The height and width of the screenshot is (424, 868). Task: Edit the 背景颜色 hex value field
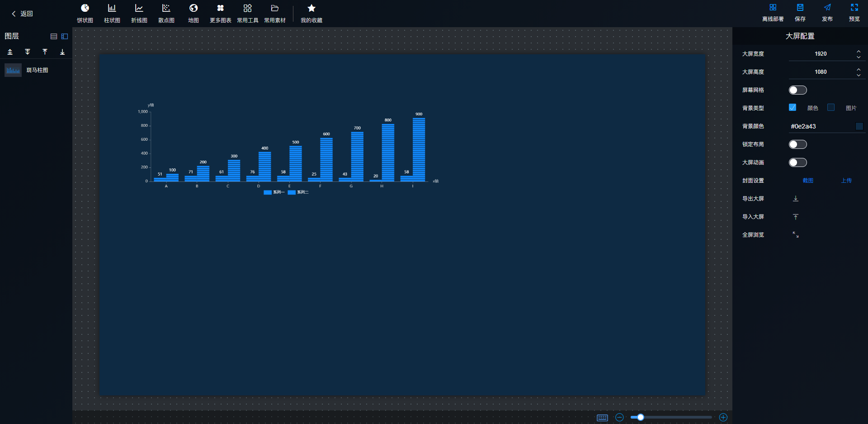(x=821, y=126)
